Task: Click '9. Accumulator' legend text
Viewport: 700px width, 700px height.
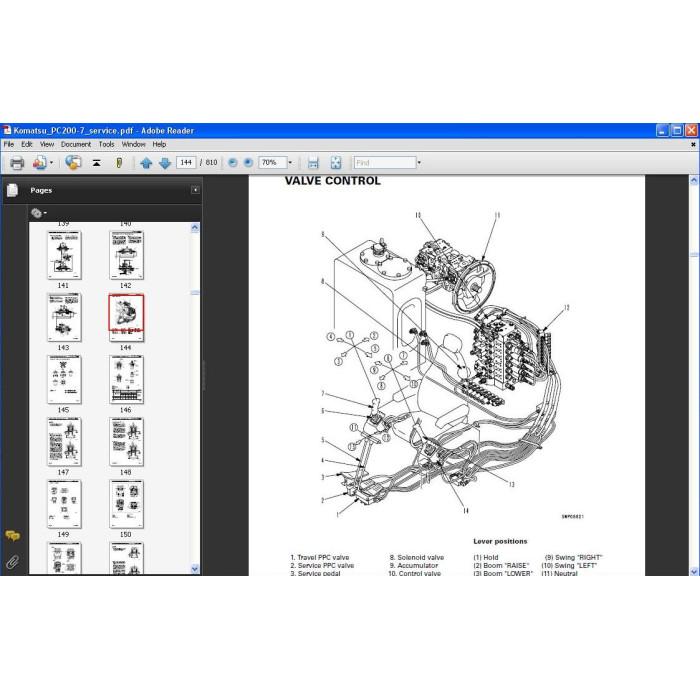Action: 414,565
